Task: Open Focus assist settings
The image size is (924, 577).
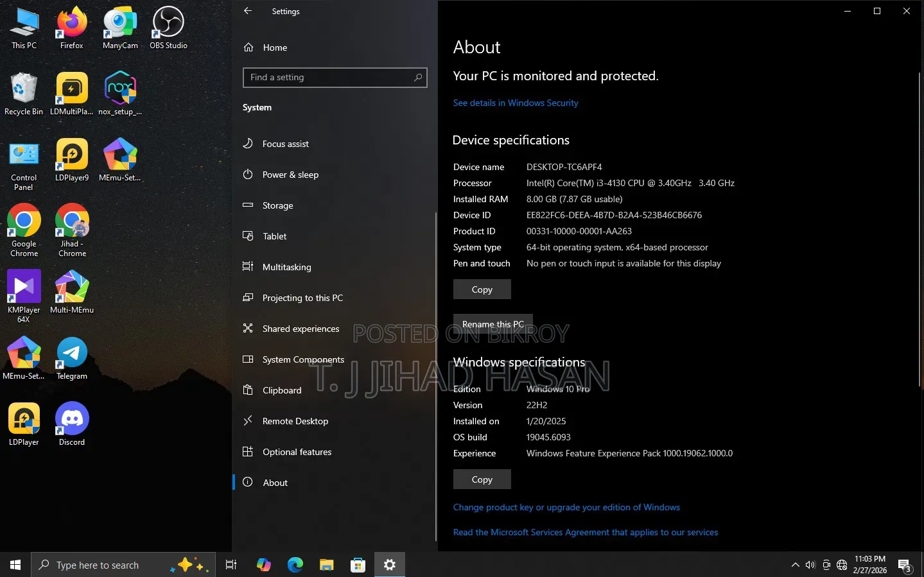Action: (x=285, y=144)
